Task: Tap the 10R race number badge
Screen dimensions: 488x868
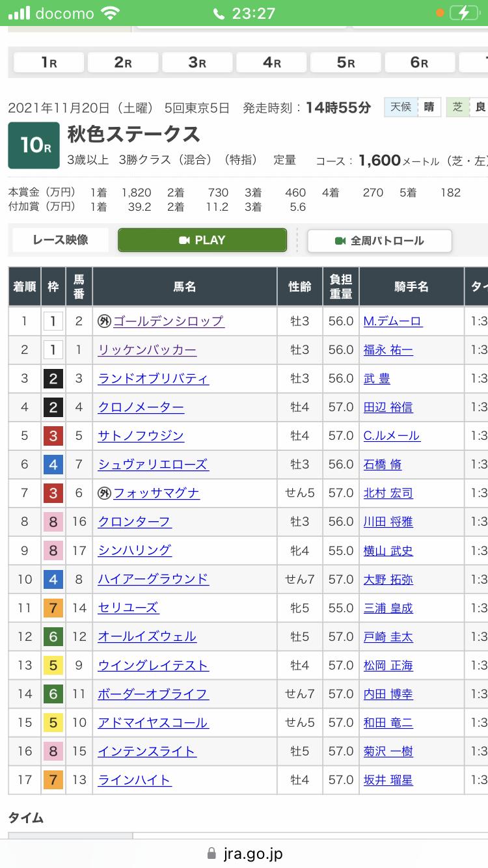Action: (x=34, y=145)
